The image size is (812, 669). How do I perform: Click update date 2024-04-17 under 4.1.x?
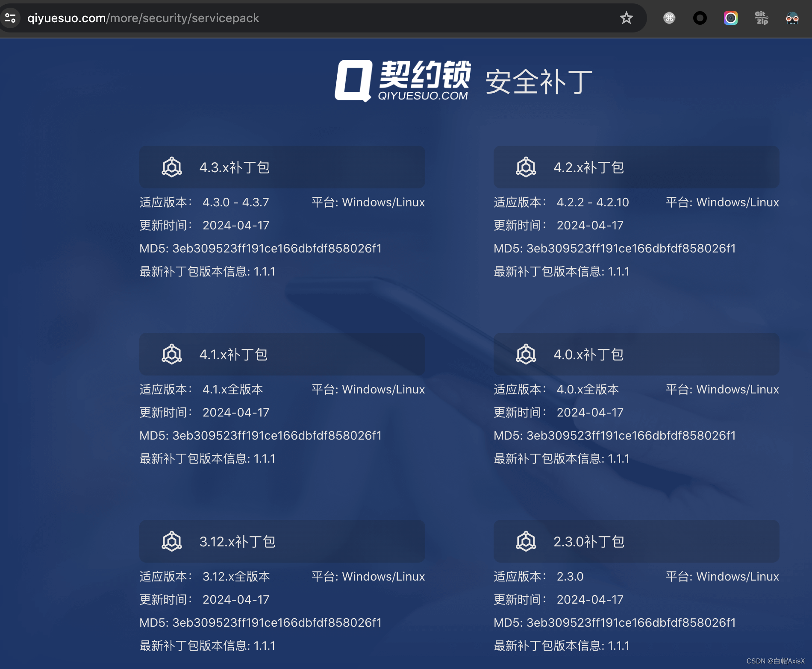point(236,412)
